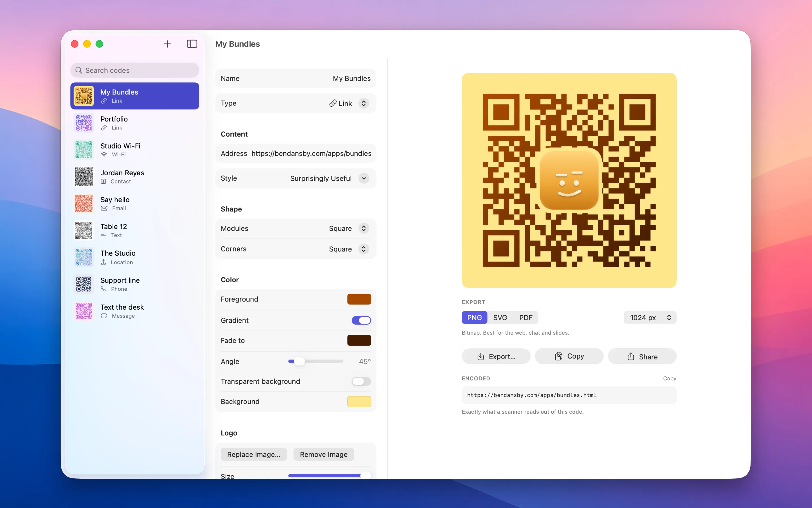Viewport: 812px width, 508px height.
Task: Add a new code with the plus icon
Action: [x=167, y=44]
